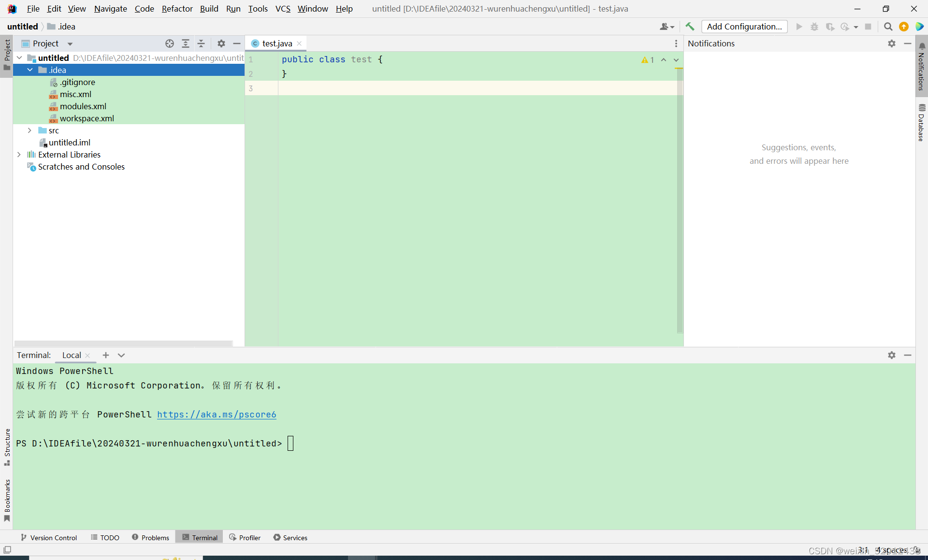Open Project panel gear settings
Viewport: 928px width, 560px height.
[x=221, y=43]
